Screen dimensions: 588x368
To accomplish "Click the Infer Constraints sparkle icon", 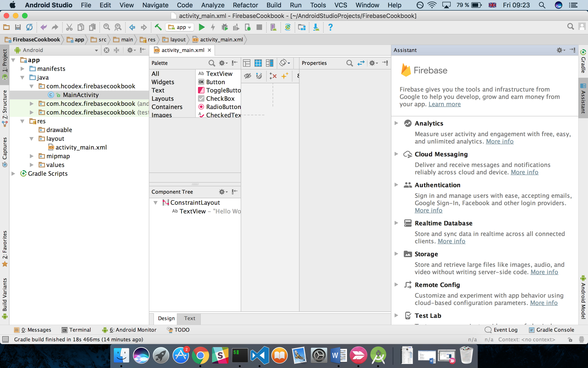I will tap(285, 76).
